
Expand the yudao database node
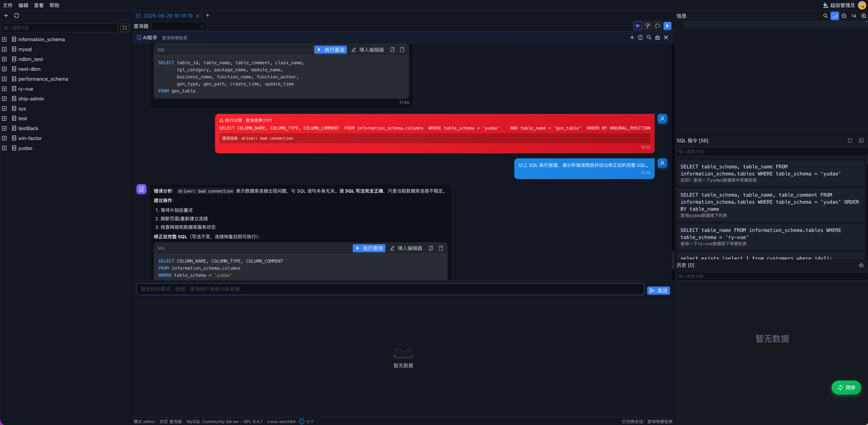tap(4, 148)
